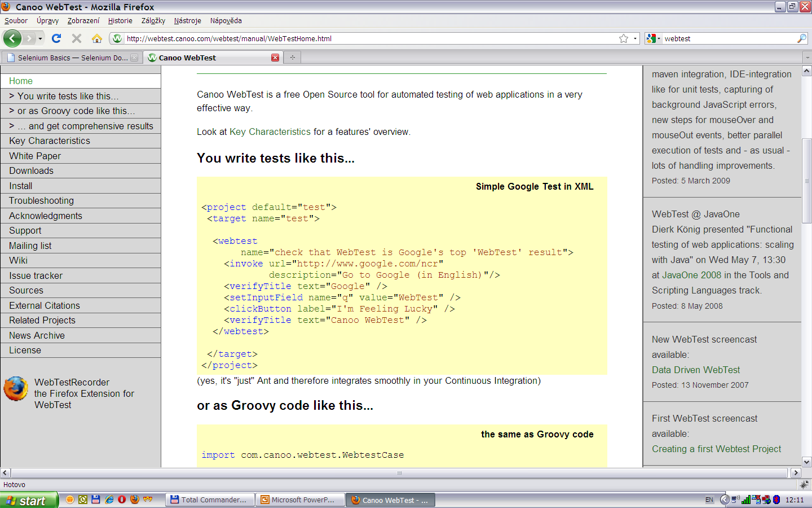Click the news panel scroll-up arrow
This screenshot has width=812, height=508.
point(806,71)
